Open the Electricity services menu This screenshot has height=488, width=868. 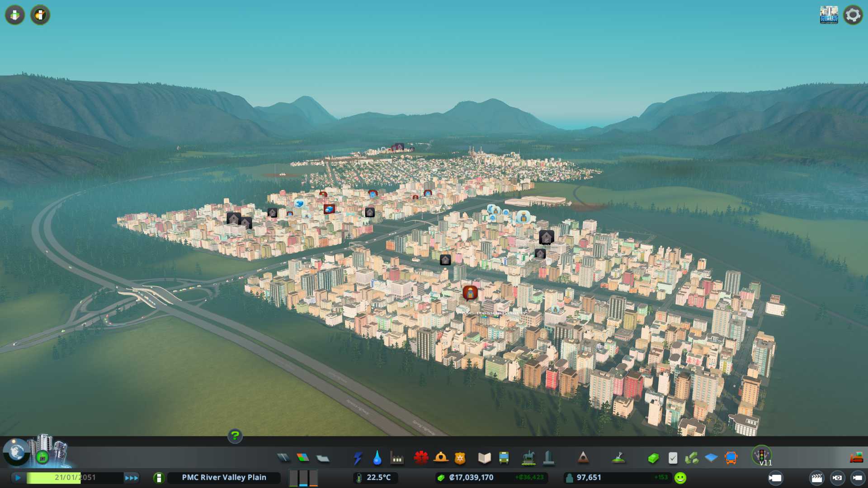tap(358, 458)
